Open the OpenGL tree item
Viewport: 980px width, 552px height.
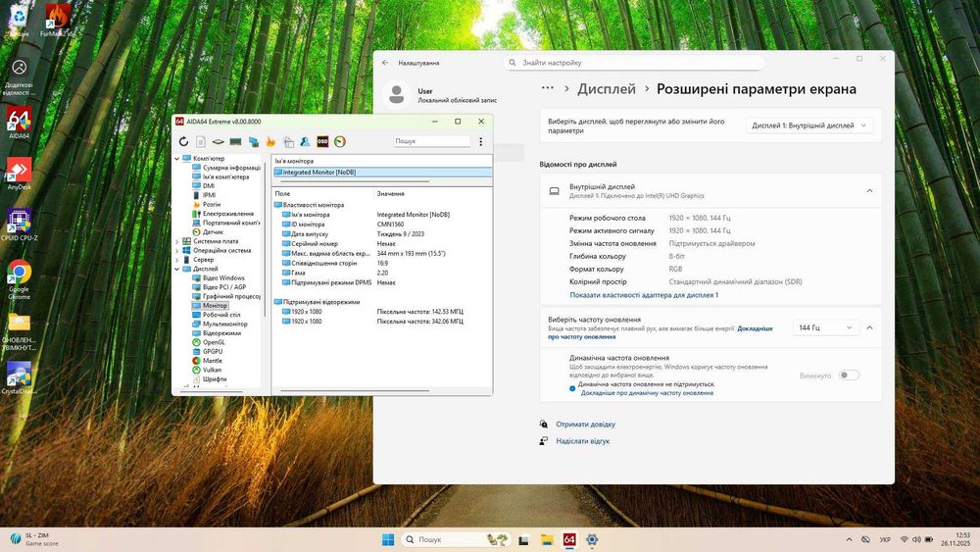[209, 342]
